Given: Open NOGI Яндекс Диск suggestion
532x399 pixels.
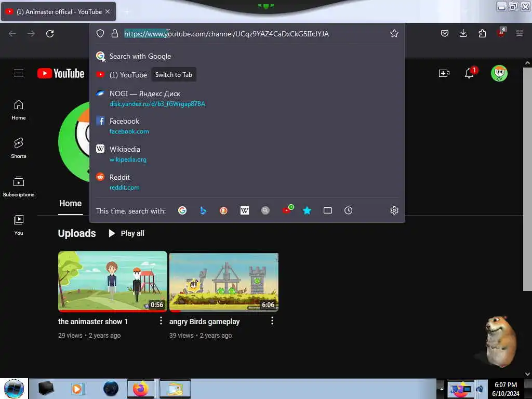Looking at the screenshot, I should (247, 98).
